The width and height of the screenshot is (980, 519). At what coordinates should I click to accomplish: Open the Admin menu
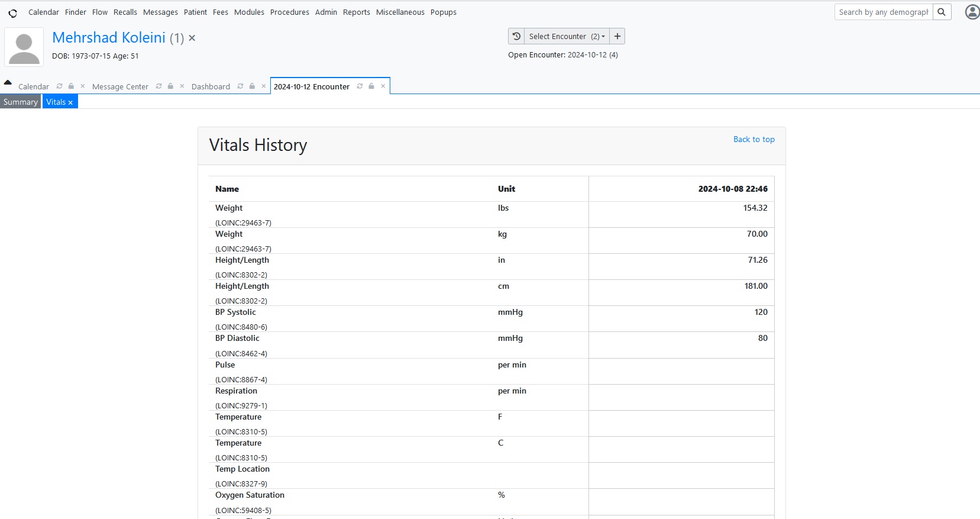[x=326, y=12]
